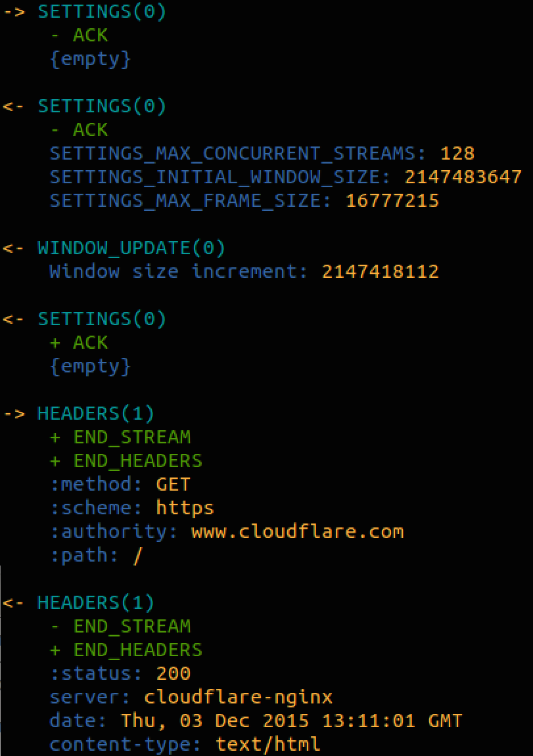Click the WINDOW_UPDATE(0) frame header
Screen dimensions: 533x756
[131, 248]
